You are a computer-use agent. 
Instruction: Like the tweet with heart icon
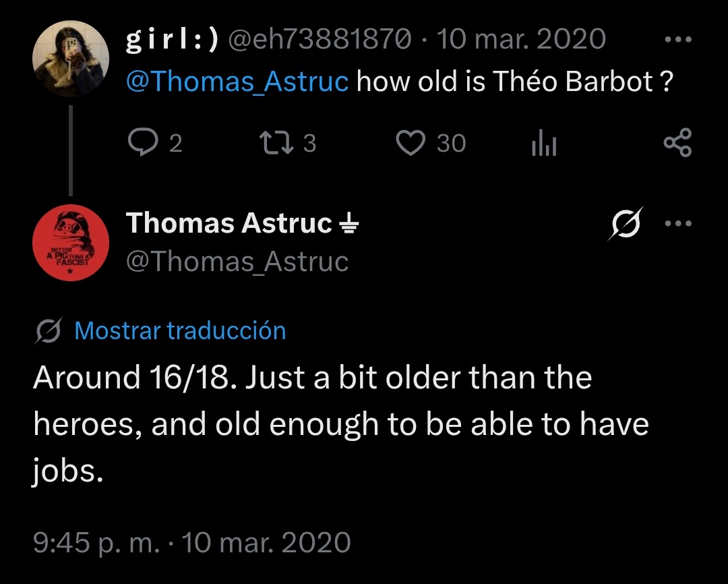click(x=411, y=142)
